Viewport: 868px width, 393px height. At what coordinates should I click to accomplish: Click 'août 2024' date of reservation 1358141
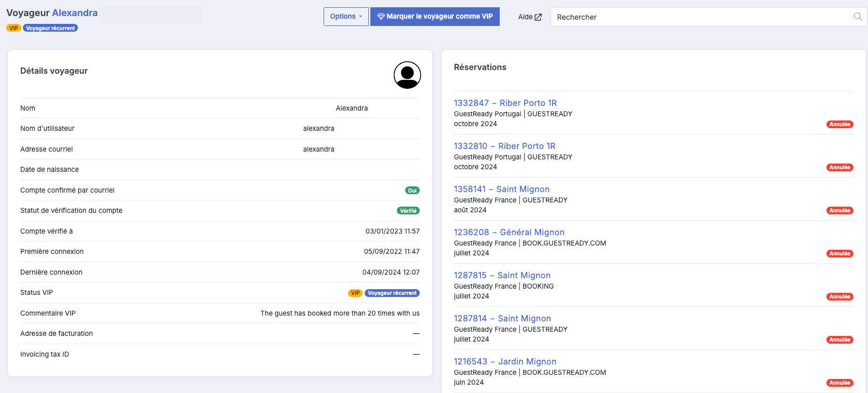[470, 210]
